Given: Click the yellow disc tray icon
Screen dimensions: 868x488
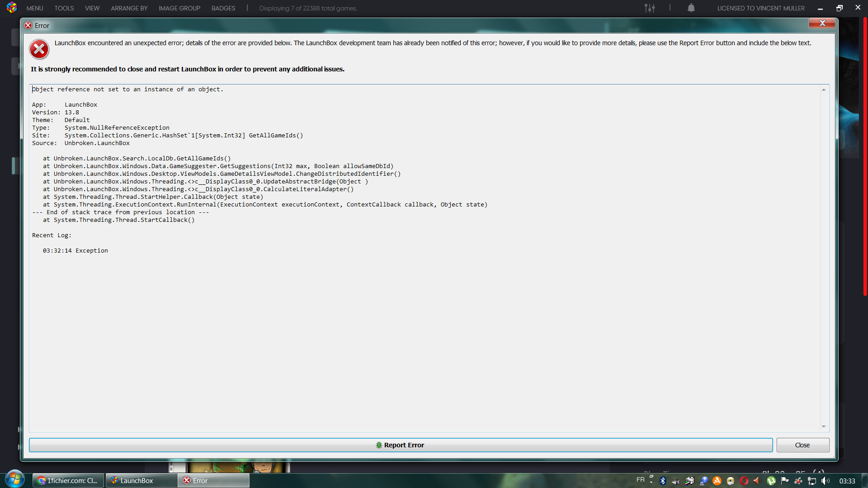Looking at the screenshot, I should 731,481.
